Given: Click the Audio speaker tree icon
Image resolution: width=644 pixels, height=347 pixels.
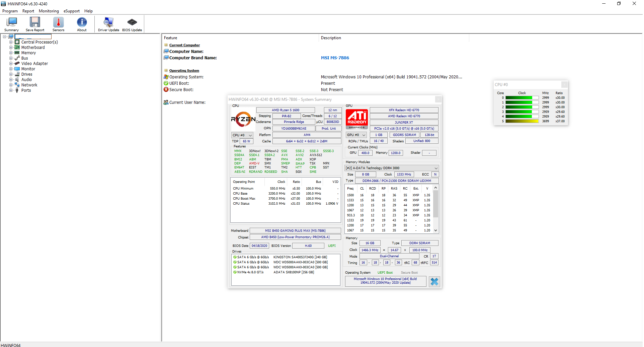Looking at the screenshot, I should [x=17, y=80].
